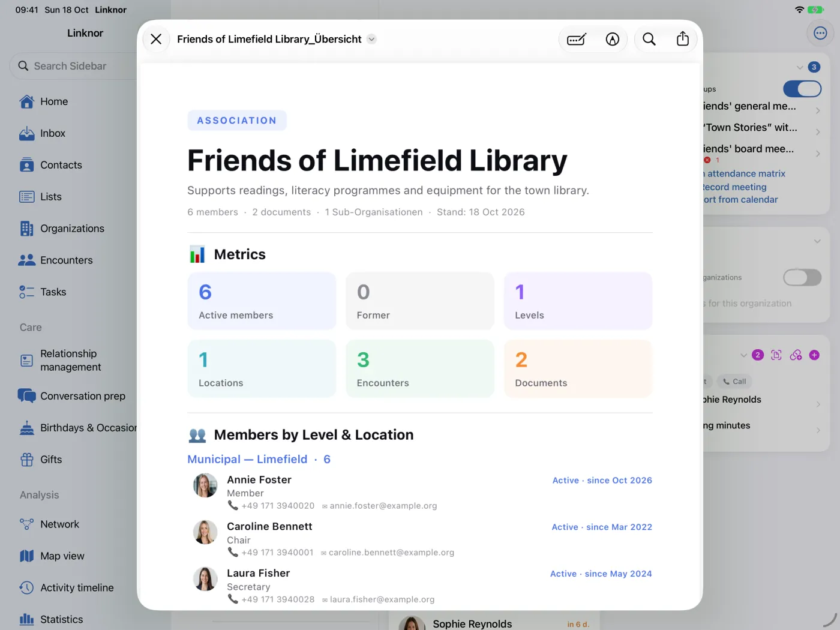Select the Active members metric card
The height and width of the screenshot is (630, 840).
(x=262, y=301)
